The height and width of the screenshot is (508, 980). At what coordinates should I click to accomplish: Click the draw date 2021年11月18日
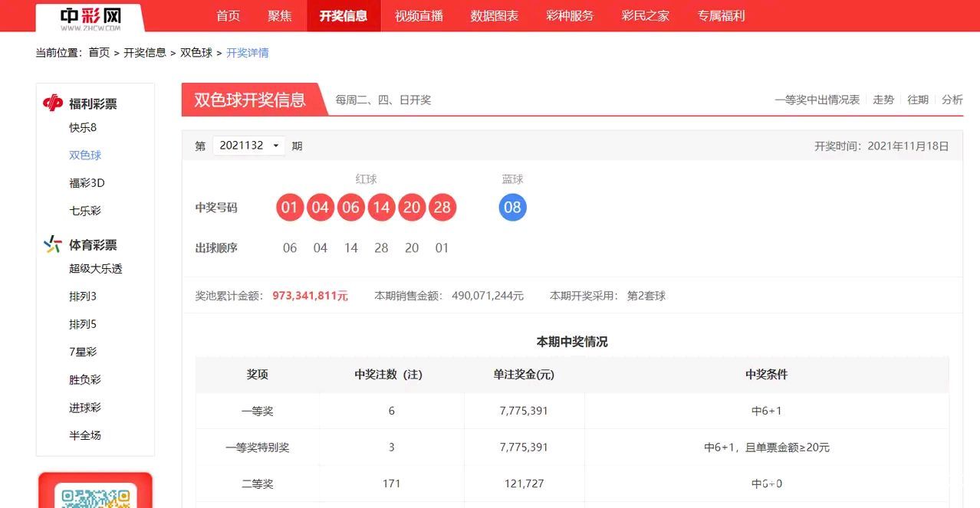click(x=908, y=146)
